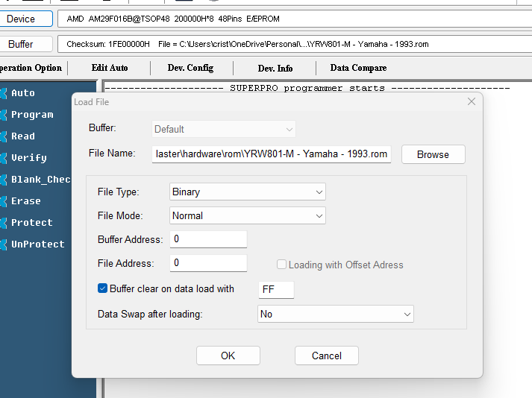Click the Buffer Address input field
532x398 pixels.
click(208, 239)
